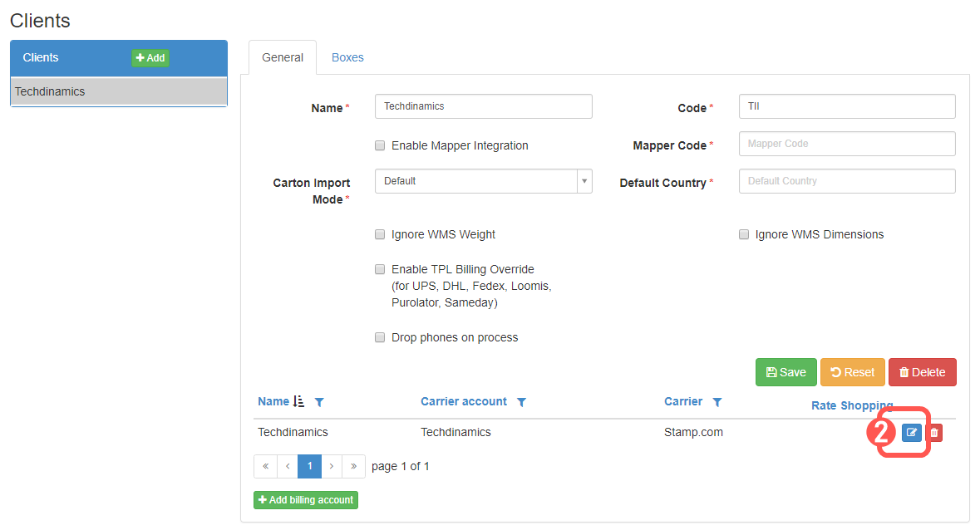Check Drop phones on process
Screen dimensions: 980x530
pos(379,337)
